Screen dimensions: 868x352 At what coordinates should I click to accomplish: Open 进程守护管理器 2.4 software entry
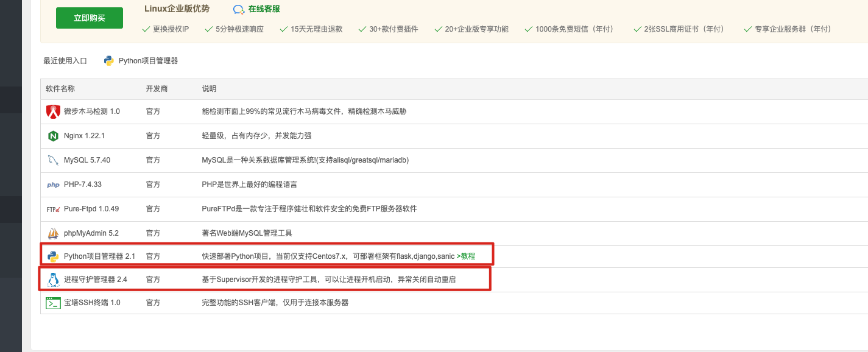(x=96, y=280)
